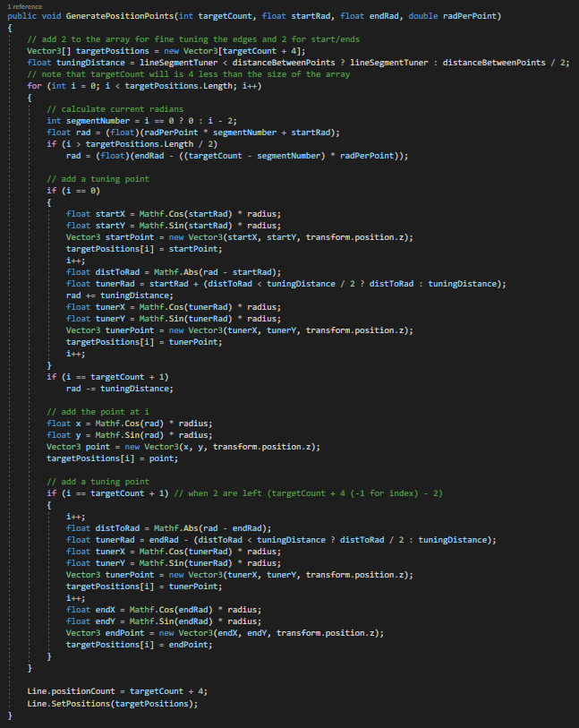
Task: Click the "double radPerPoint" parameter in signature
Action: [452, 16]
